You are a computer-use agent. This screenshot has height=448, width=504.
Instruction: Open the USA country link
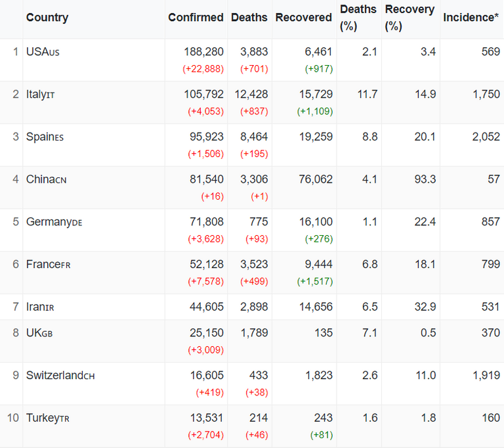tap(43, 52)
